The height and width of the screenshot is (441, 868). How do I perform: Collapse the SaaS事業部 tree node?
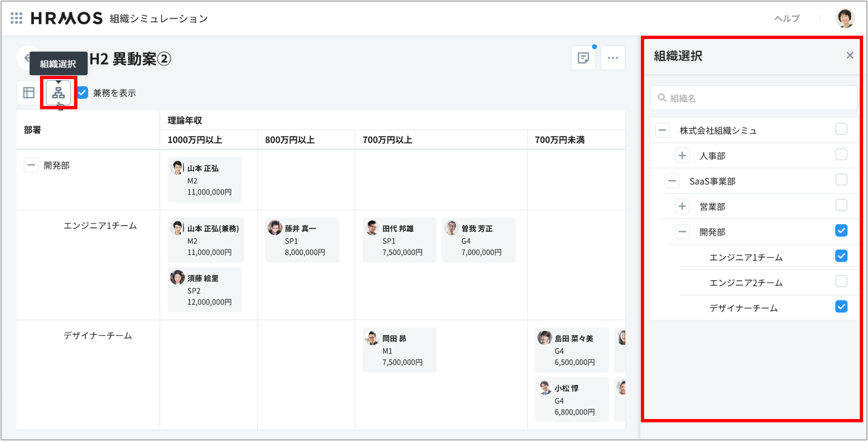pos(672,181)
